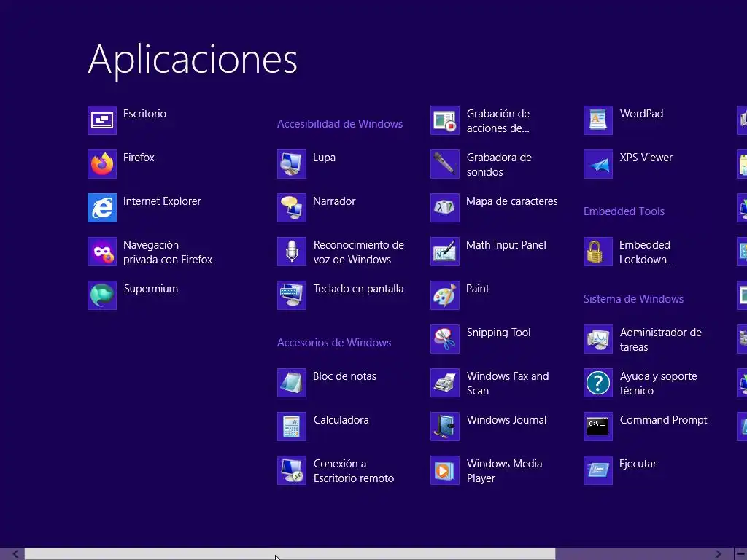Screen dimensions: 747x560
Task: Select the Sistema de Windows group header
Action: pos(633,298)
